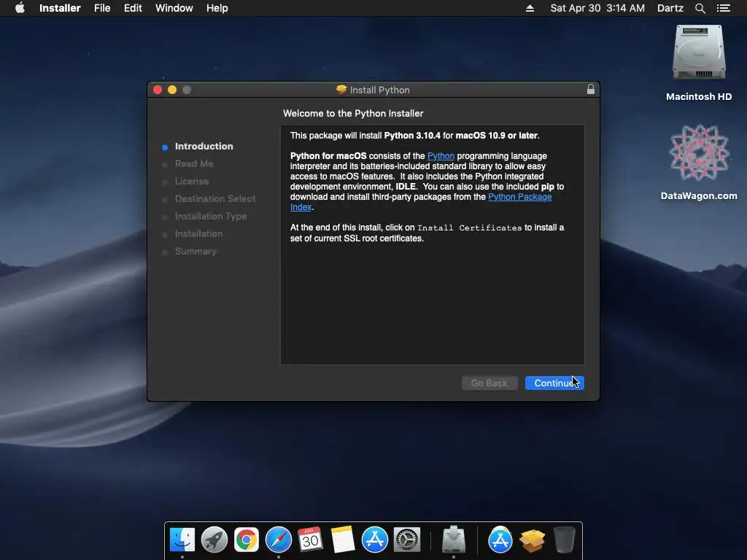Click the package box icon in Dock

[532, 540]
